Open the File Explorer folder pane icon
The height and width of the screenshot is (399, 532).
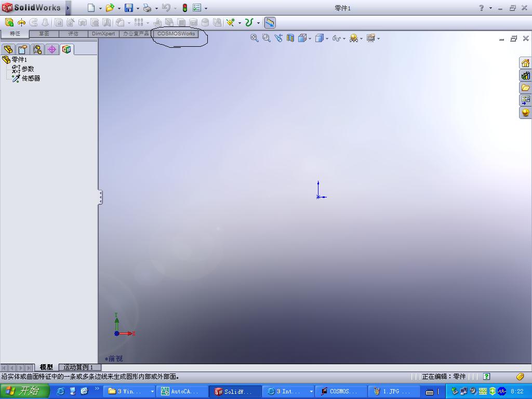coord(525,88)
